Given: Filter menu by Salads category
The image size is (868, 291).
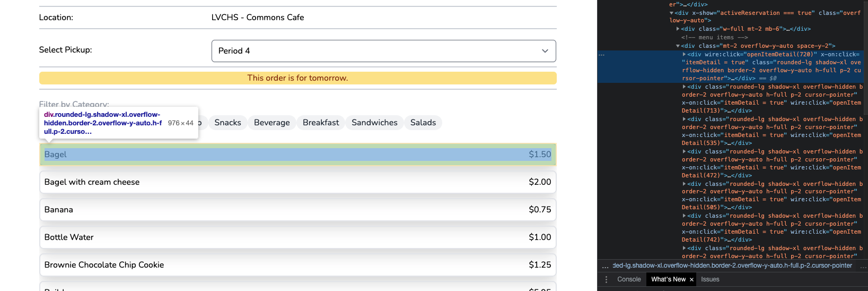Looking at the screenshot, I should pyautogui.click(x=423, y=123).
